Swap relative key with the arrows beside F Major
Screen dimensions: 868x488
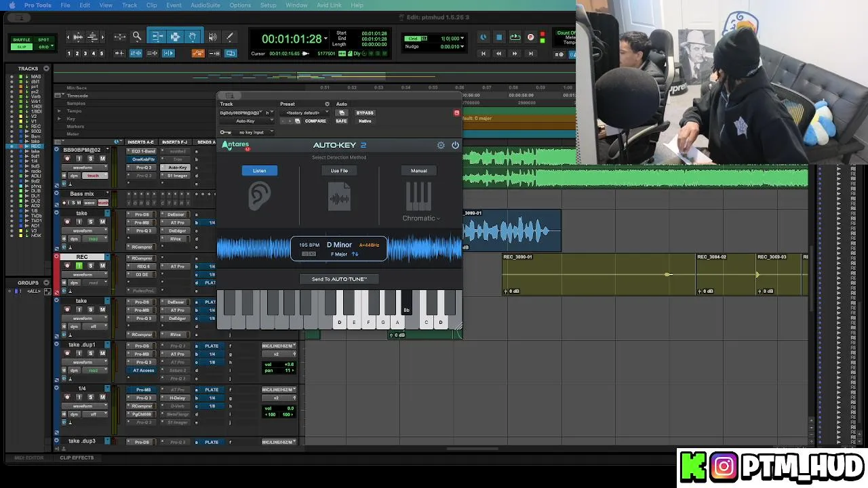point(355,254)
